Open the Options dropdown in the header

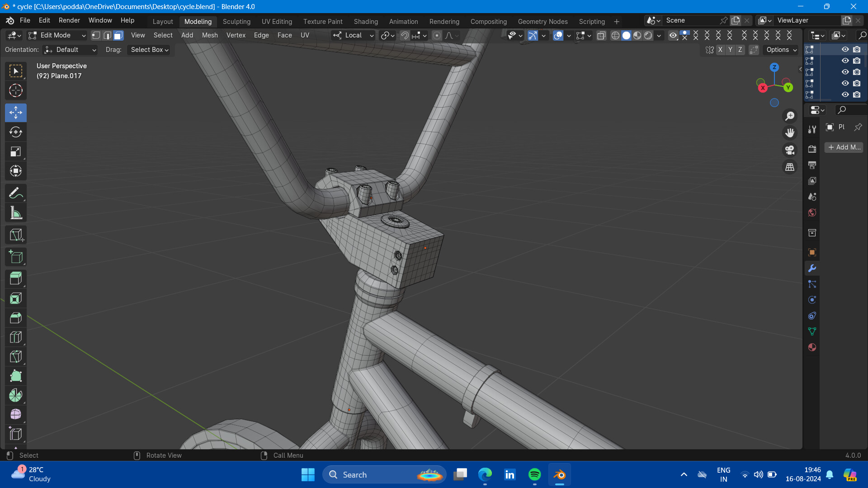[x=780, y=50]
